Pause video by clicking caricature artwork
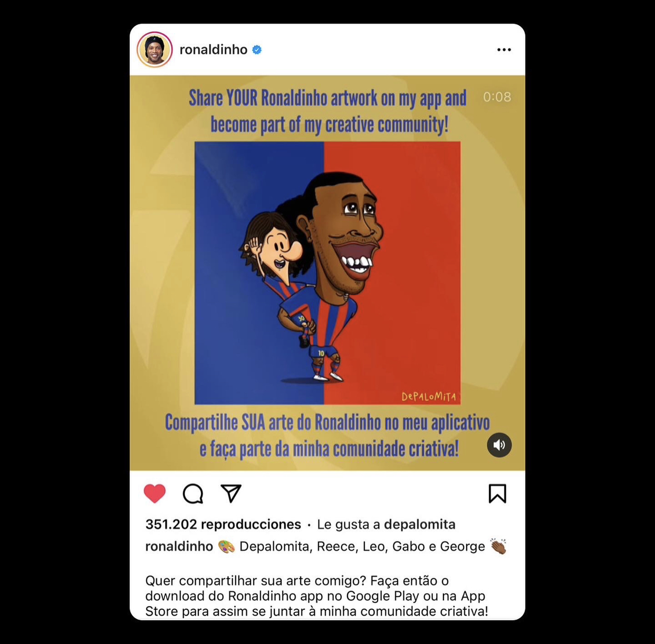Screen dimensions: 655x644 click(327, 273)
